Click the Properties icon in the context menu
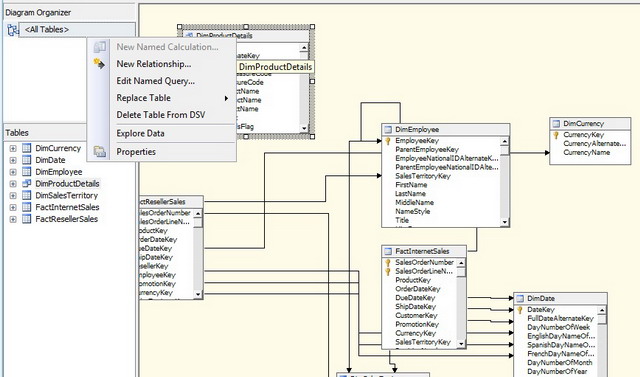Image resolution: width=640 pixels, height=377 pixels. 100,151
